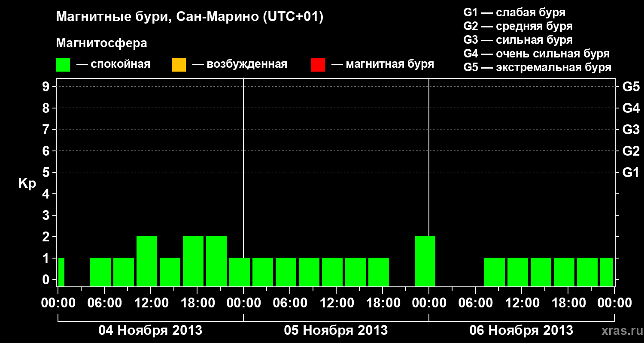
Task: Click the "— спокойная" legend label
Action: [113, 64]
